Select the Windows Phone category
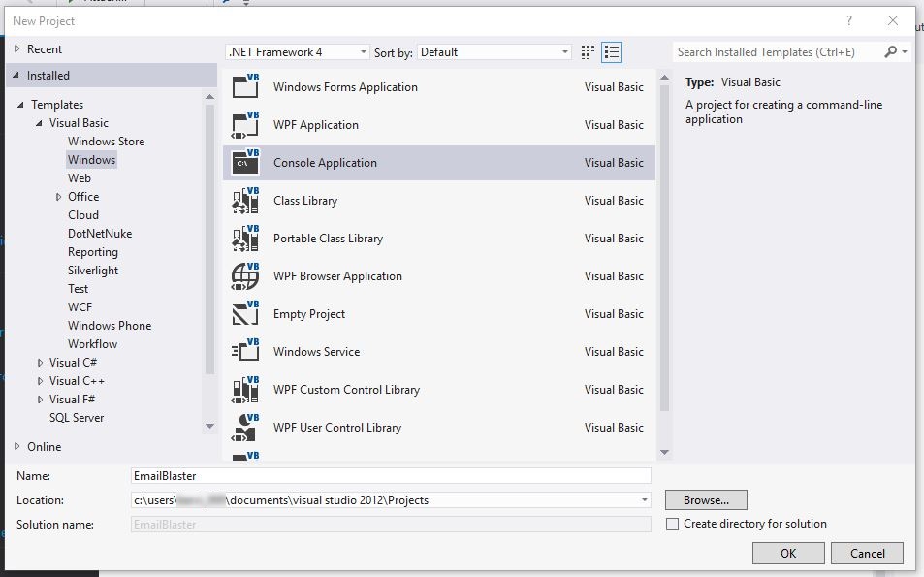Viewport: 924px width, 577px height. click(109, 325)
